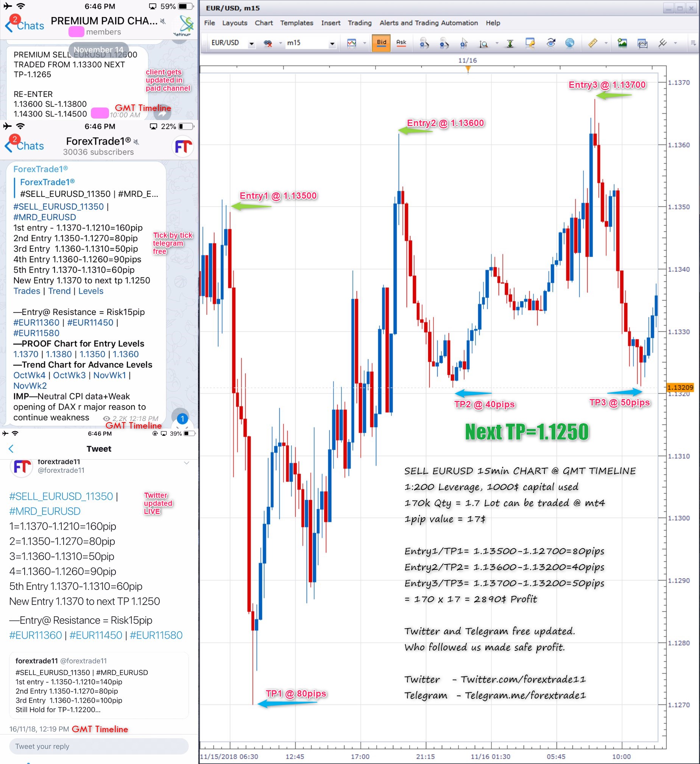Open the Layouts menu

click(235, 23)
